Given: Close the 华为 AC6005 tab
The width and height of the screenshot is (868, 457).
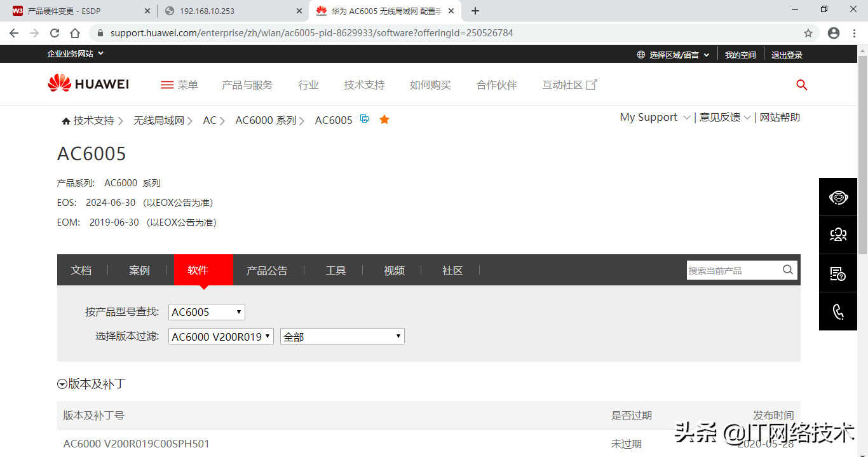Looking at the screenshot, I should (451, 11).
